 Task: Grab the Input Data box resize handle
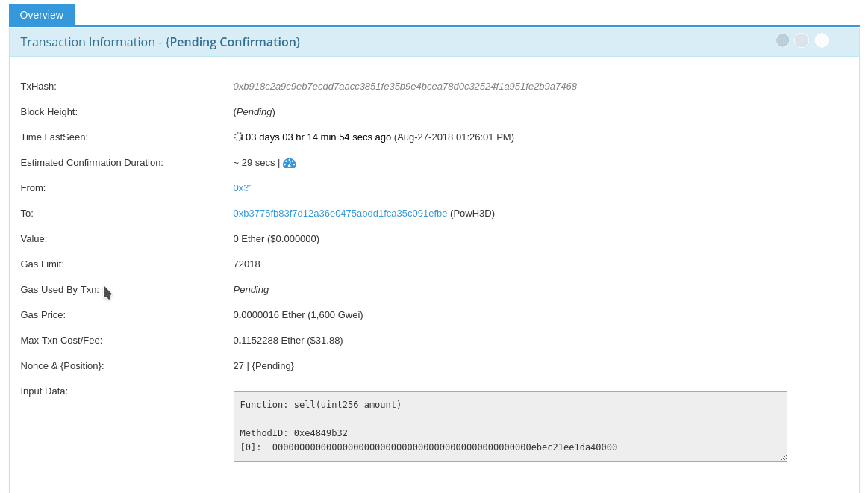784,458
